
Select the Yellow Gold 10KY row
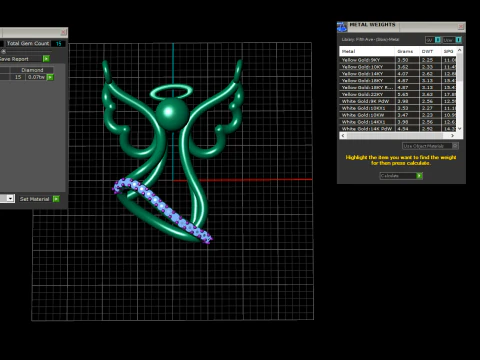[398, 67]
